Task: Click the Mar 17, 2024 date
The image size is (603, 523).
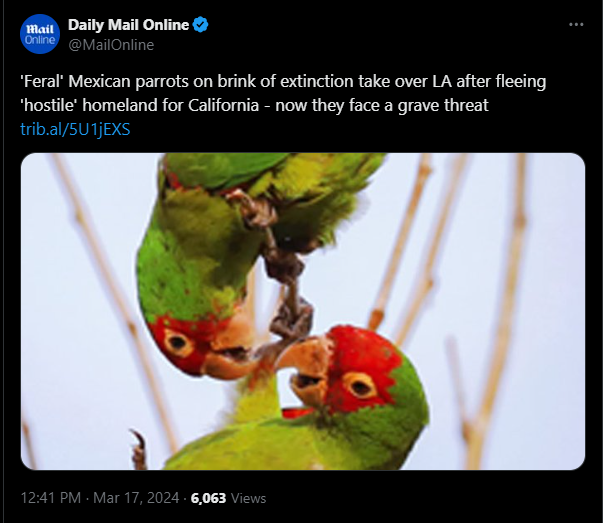Action: (x=136, y=498)
